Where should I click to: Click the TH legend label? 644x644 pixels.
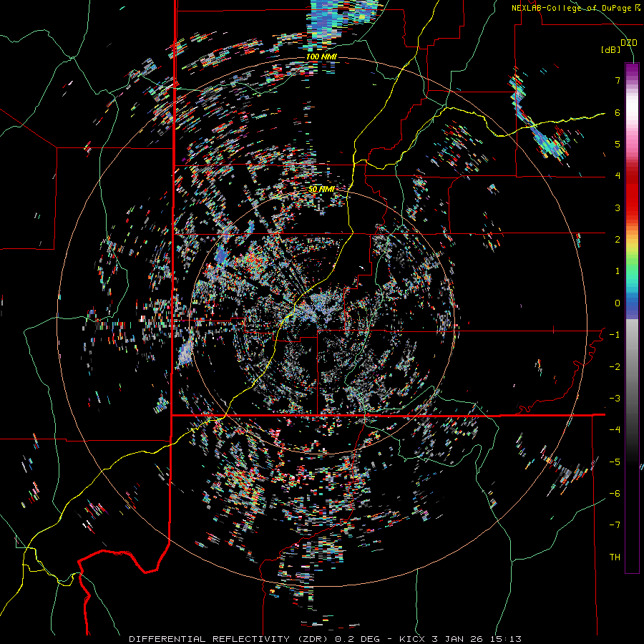615,557
